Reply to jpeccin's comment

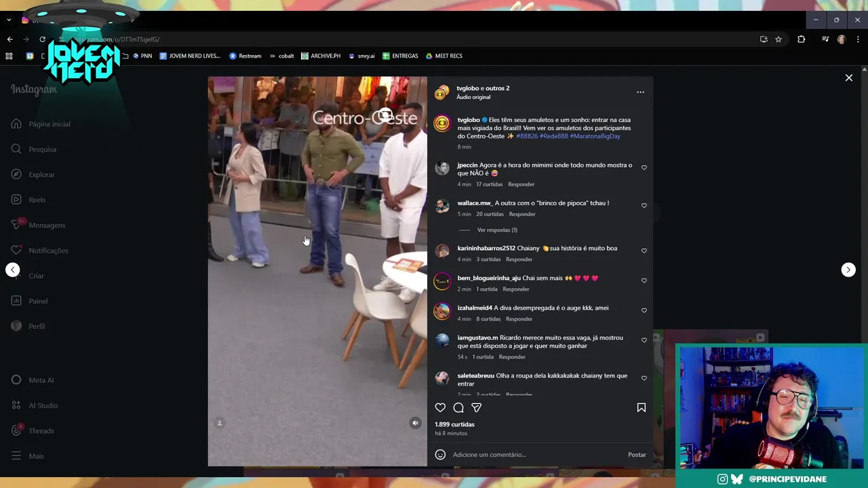(521, 184)
